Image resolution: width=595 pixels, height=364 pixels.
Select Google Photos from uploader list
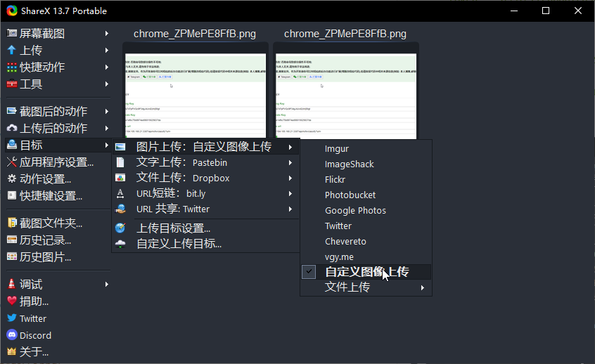tap(355, 210)
